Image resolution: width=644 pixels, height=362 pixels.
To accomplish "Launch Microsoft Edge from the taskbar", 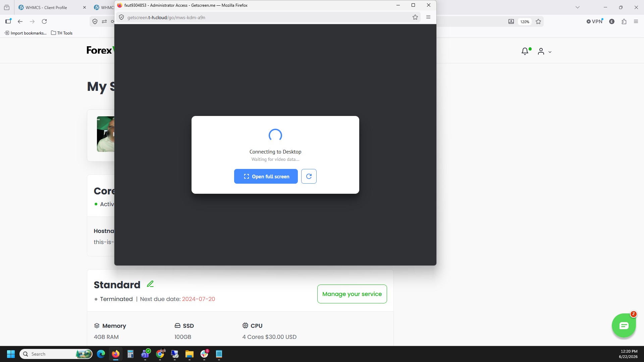I will pos(101,354).
